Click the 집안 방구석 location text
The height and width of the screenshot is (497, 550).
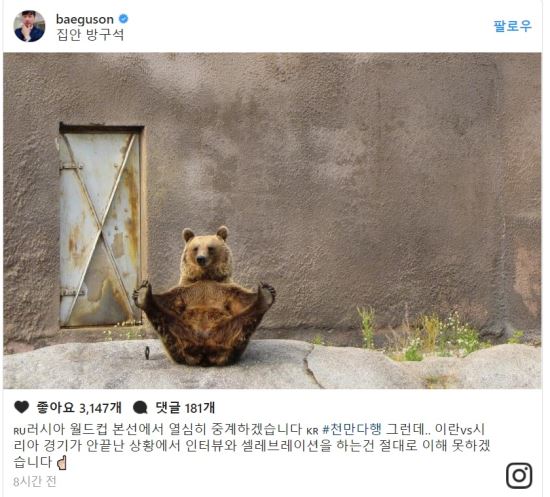pyautogui.click(x=90, y=34)
